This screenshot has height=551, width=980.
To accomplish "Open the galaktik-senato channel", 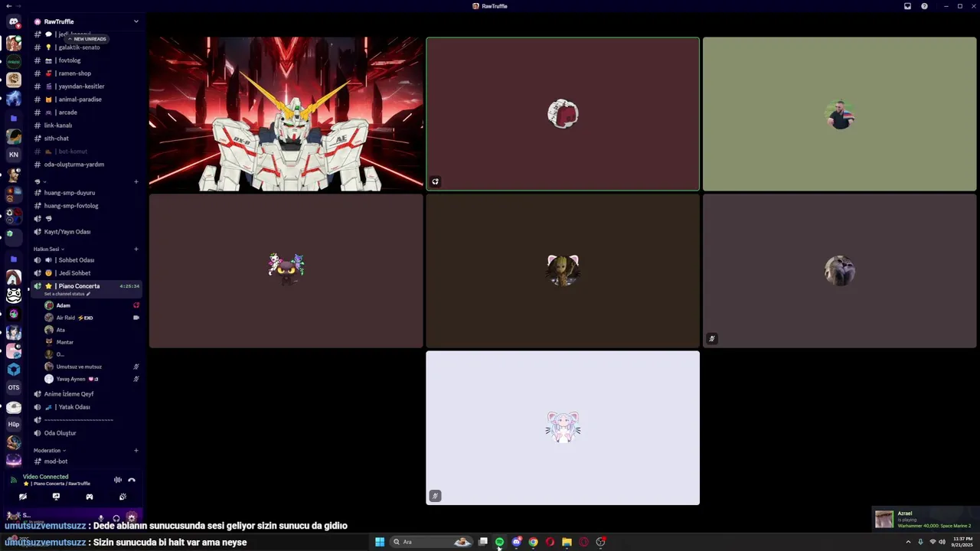I will pos(86,47).
